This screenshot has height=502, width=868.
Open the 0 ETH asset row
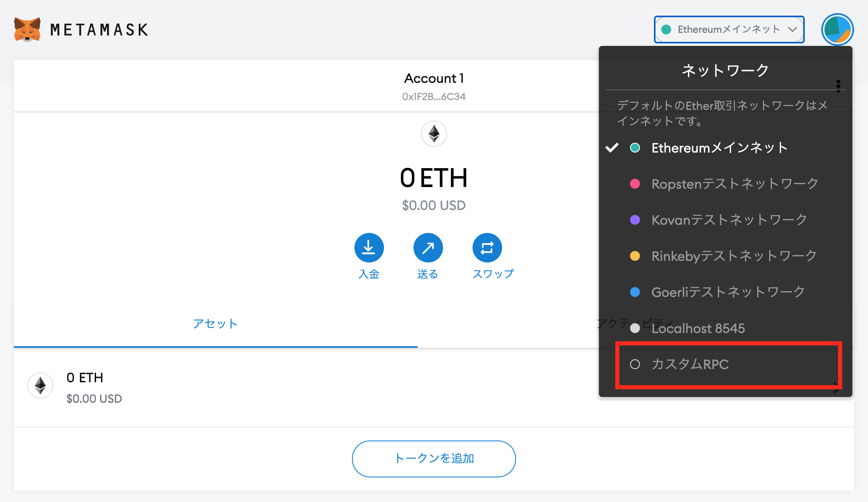coord(434,387)
